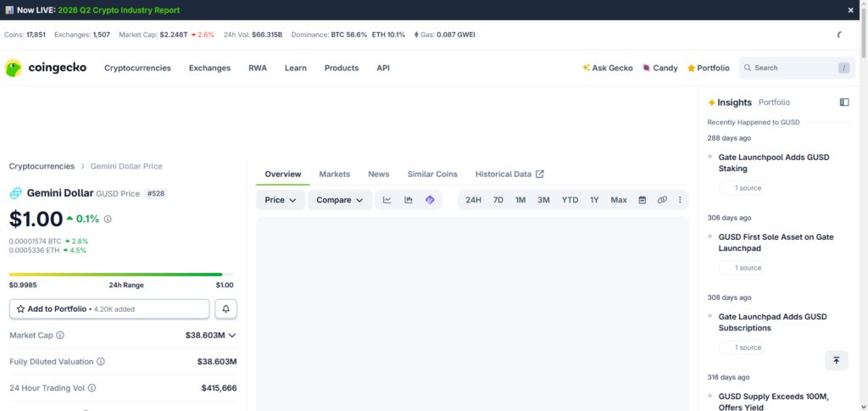Click the scroll-to-top arrow button
Viewport: 868px width, 411px height.
click(x=836, y=361)
